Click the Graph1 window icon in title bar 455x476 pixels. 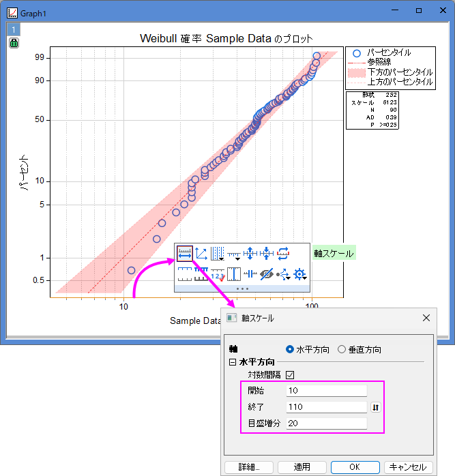click(12, 13)
